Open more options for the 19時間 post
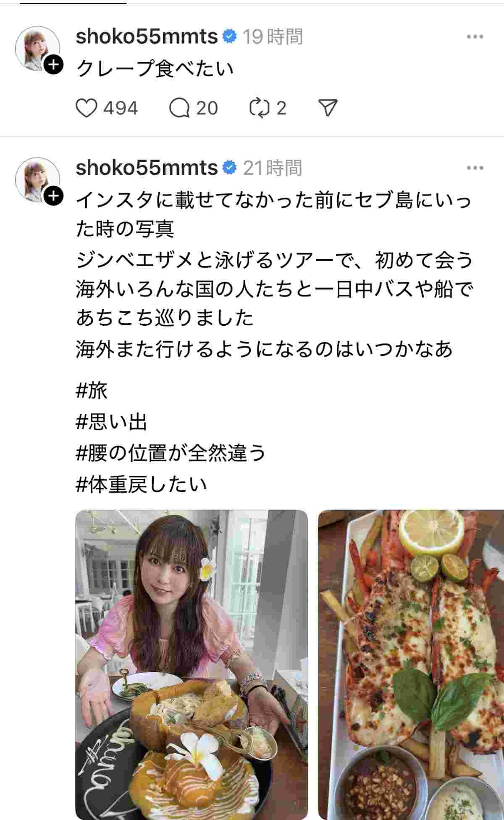Viewport: 504px width, 820px height. pos(475,37)
